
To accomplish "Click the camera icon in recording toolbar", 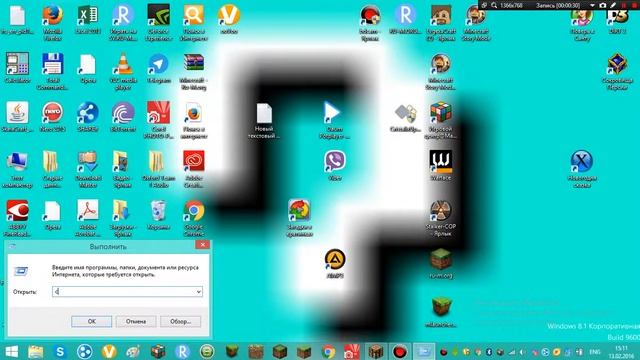I will [x=602, y=5].
